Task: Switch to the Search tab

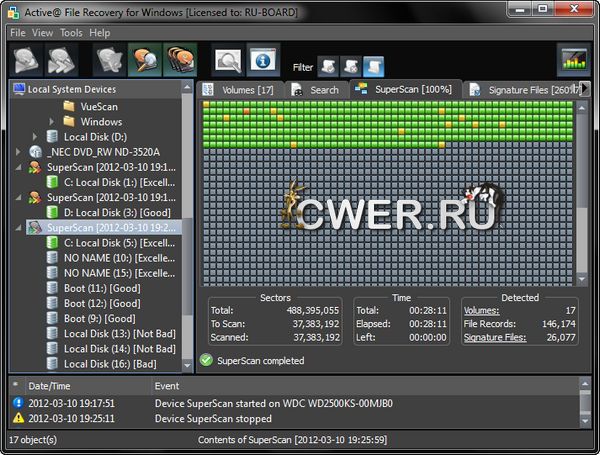Action: pyautogui.click(x=318, y=90)
